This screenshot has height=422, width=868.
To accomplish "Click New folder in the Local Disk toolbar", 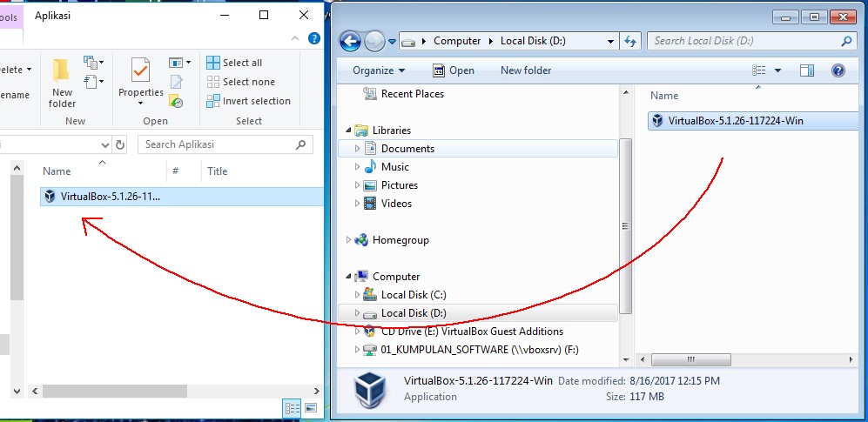I will click(x=526, y=70).
